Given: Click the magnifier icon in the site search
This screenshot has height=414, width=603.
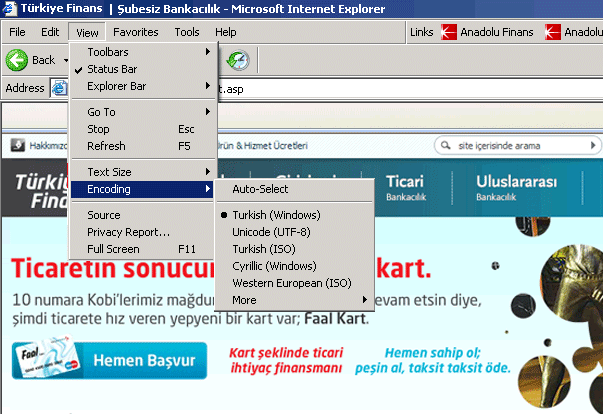Looking at the screenshot, I should [x=445, y=145].
